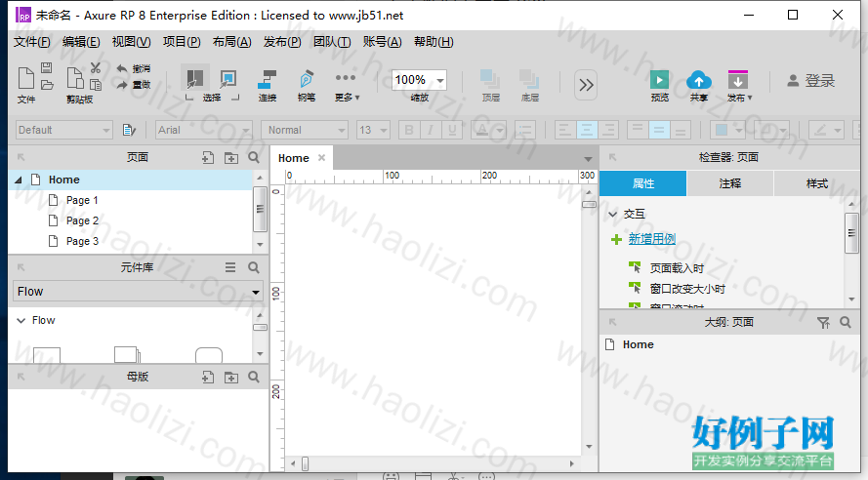This screenshot has height=480, width=868.
Task: Expand the hidden toolbar items chevron
Action: (x=586, y=85)
